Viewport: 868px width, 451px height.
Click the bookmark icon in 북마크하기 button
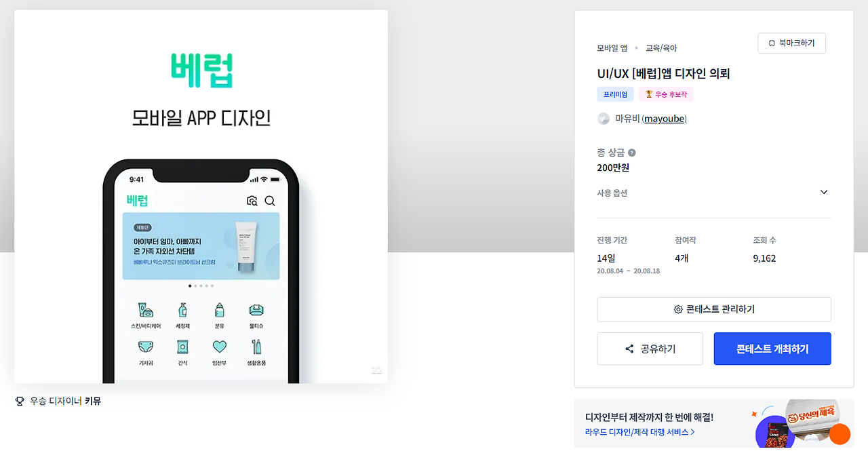click(x=772, y=43)
